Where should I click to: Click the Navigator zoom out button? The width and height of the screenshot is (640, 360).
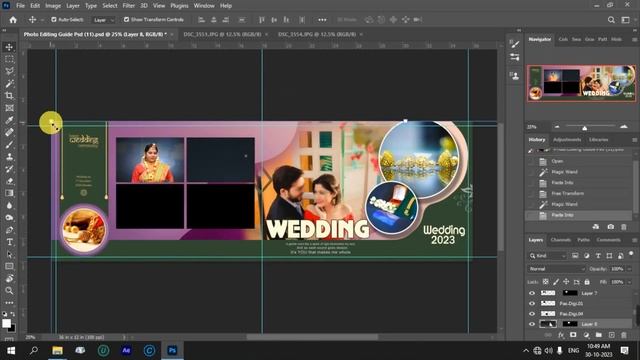557,127
